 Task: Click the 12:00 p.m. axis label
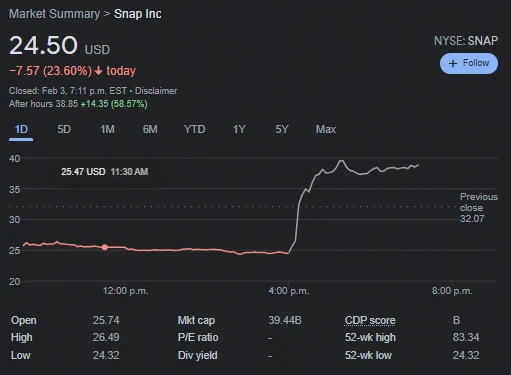tap(125, 291)
